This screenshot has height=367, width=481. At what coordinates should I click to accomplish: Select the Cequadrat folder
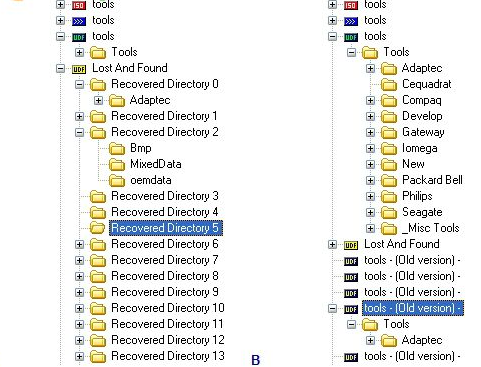tap(427, 84)
